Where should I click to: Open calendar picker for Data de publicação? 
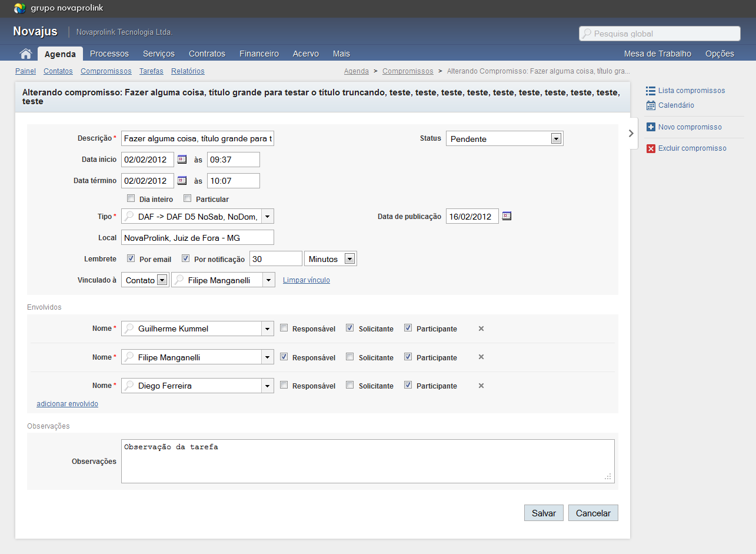[507, 216]
